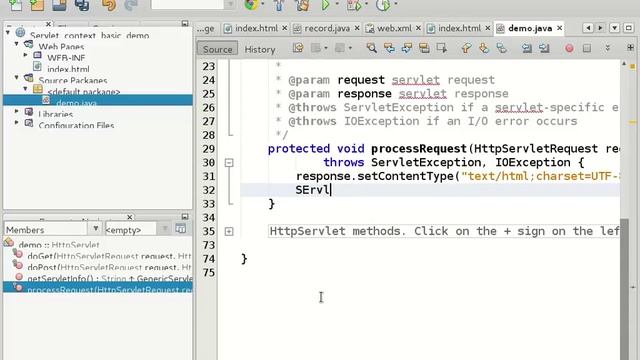Click the Stop Macro Recording square icon
The height and width of the screenshot is (360, 640).
pyautogui.click(x=587, y=48)
